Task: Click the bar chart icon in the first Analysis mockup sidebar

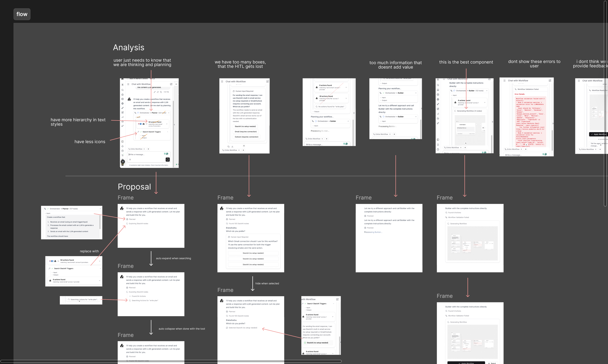Action: [122, 117]
